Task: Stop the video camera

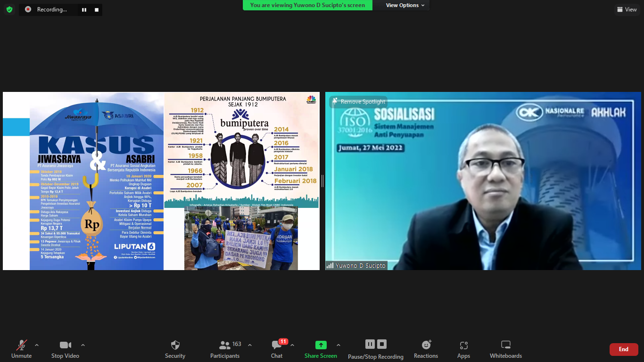Action: pos(65,349)
